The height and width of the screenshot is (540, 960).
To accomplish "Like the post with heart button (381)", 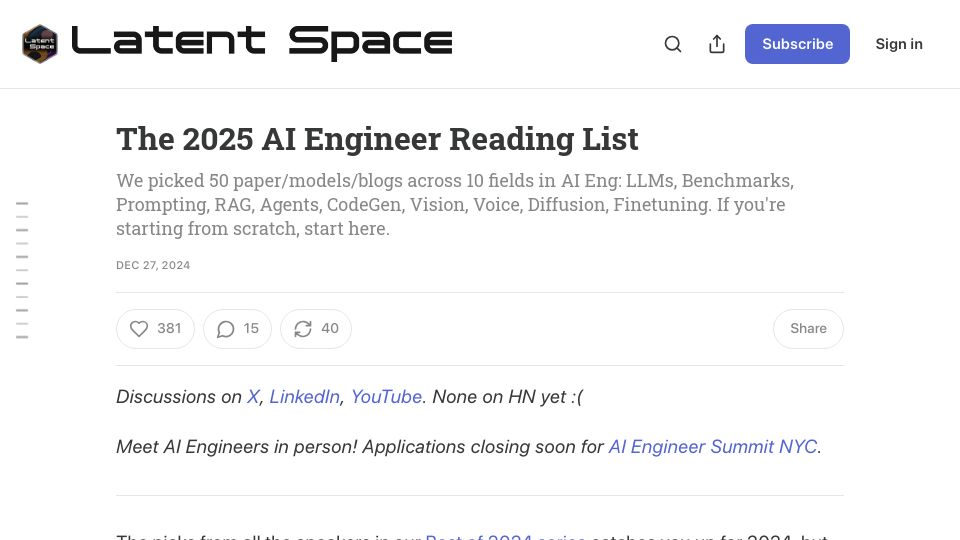I will pos(156,329).
